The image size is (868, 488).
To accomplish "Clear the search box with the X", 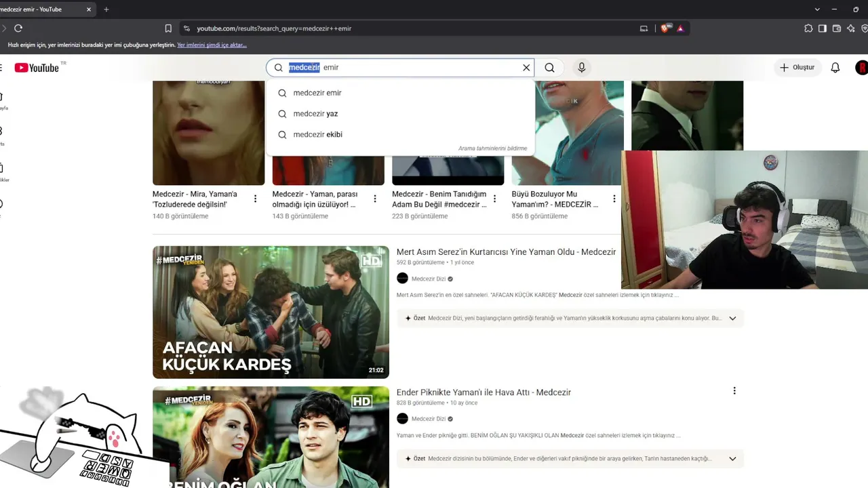I will point(526,68).
